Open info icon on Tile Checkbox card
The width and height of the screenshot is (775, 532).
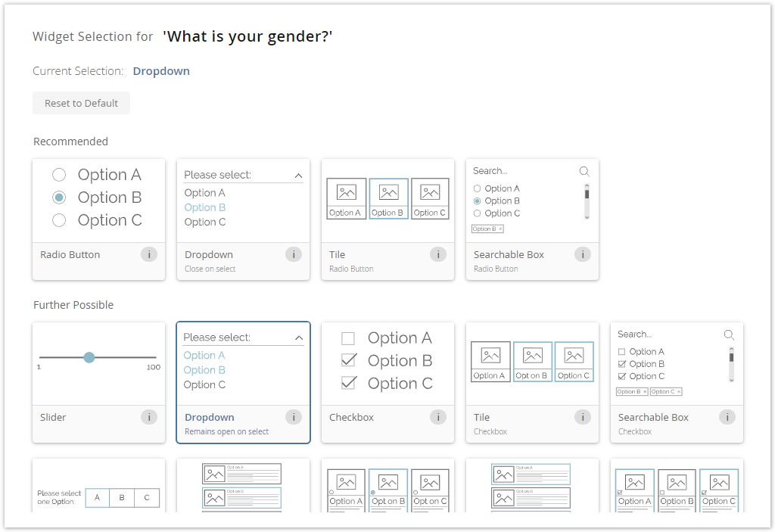coord(583,417)
